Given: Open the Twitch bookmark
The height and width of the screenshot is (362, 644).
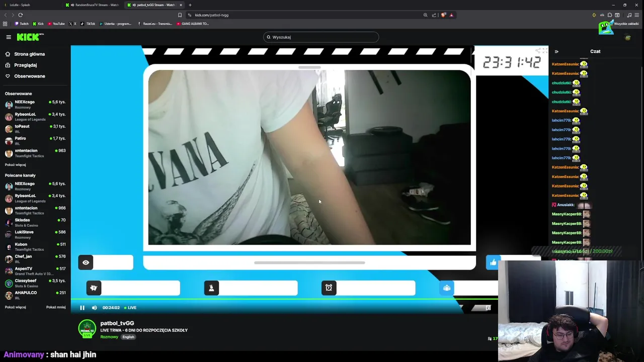Looking at the screenshot, I should click(22, 24).
